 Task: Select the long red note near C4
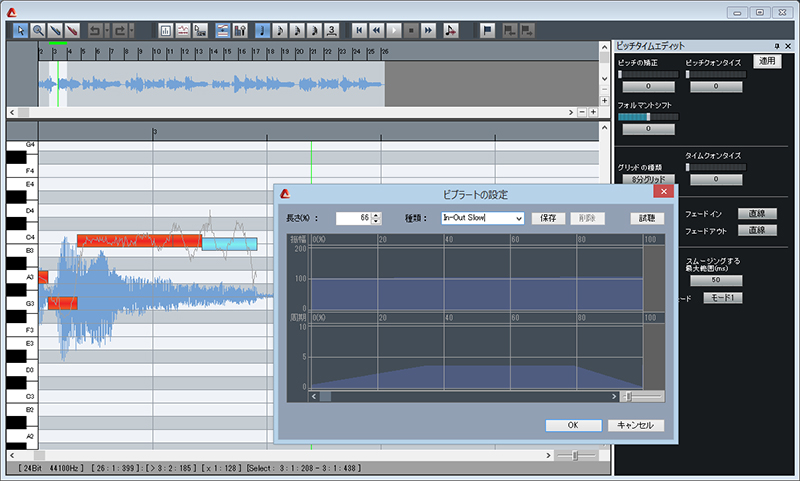point(139,241)
